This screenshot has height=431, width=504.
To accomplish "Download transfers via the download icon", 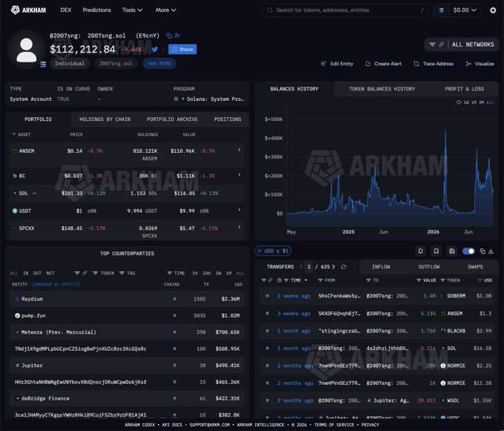I will [491, 251].
